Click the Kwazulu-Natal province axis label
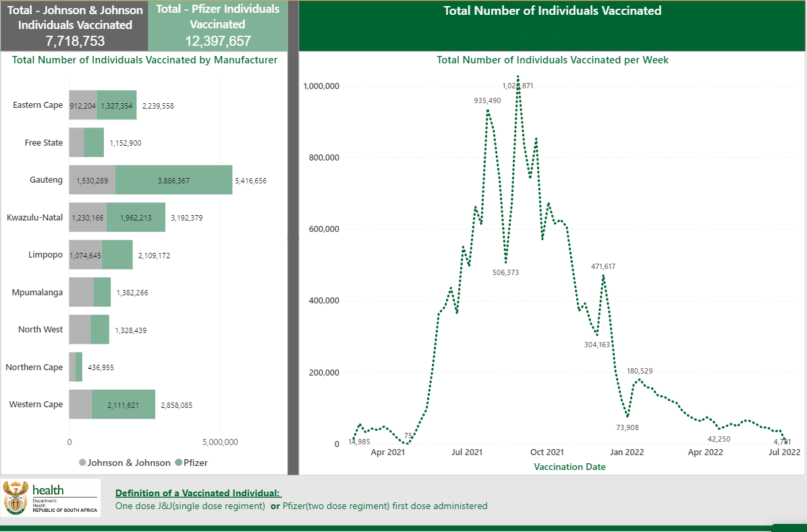Screen dimensions: 807x532 point(34,217)
